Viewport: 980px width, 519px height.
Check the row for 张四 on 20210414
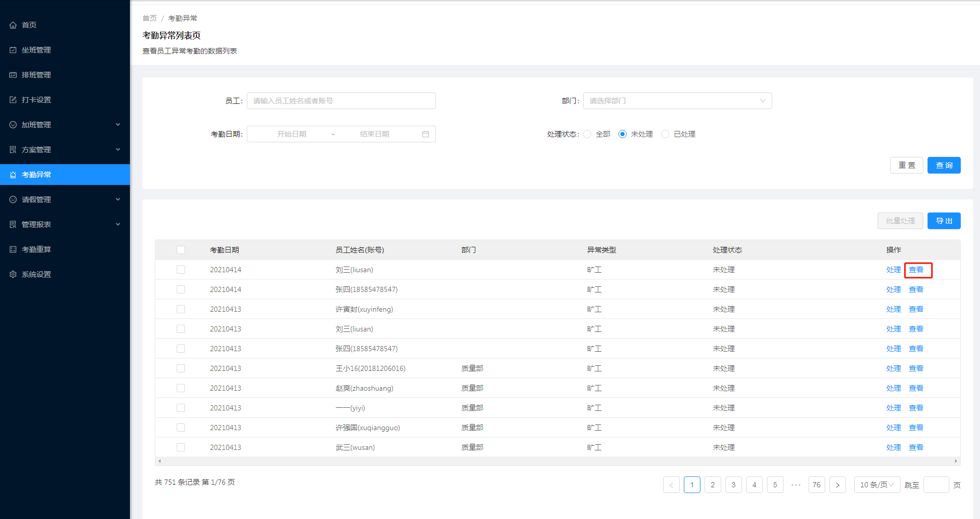(181, 289)
